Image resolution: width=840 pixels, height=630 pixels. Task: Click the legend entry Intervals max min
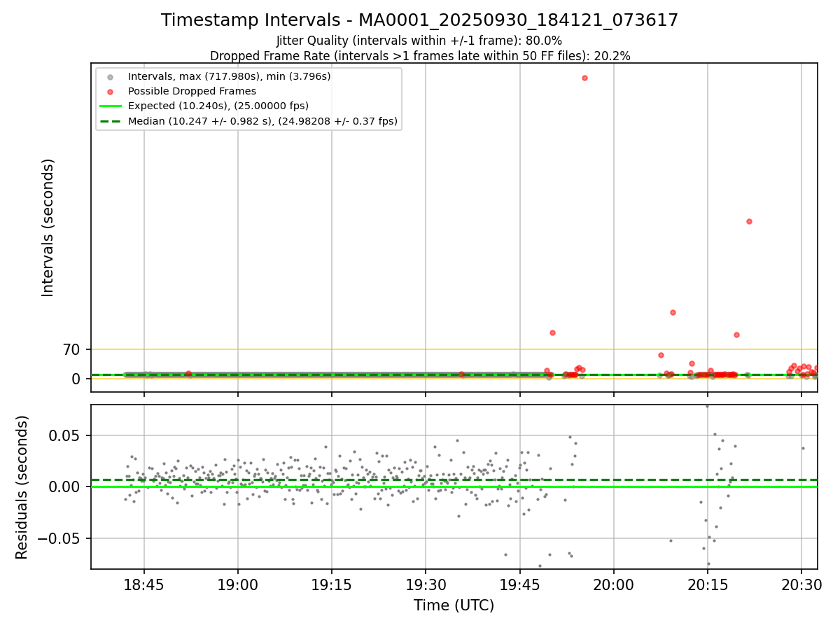pyautogui.click(x=229, y=76)
